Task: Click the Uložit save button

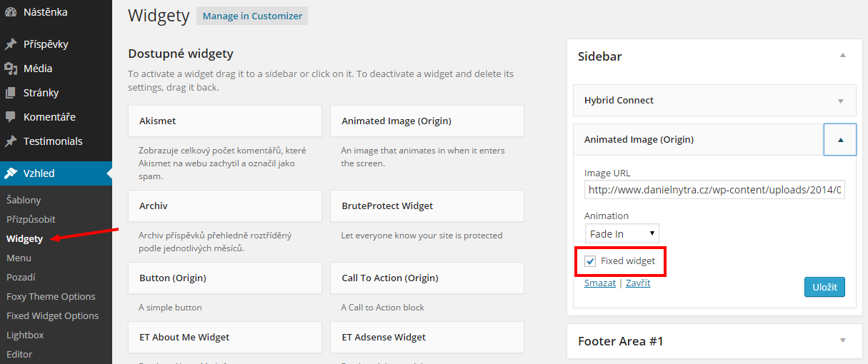Action: tap(824, 287)
